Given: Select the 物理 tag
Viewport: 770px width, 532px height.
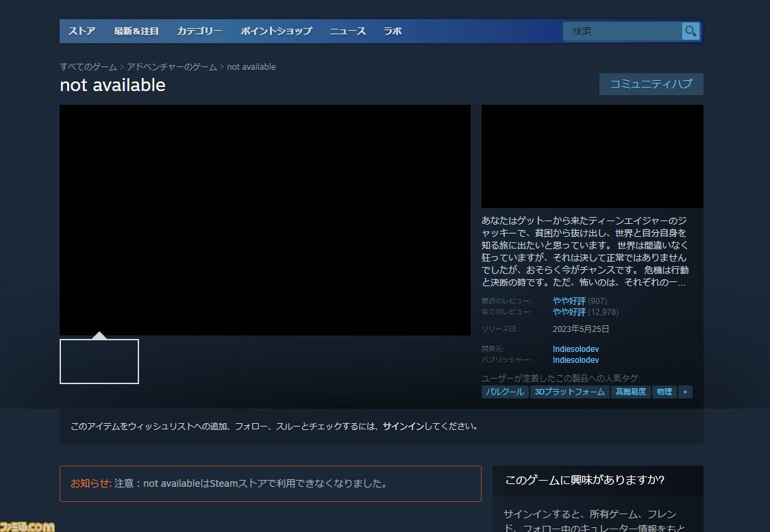Looking at the screenshot, I should [x=664, y=392].
